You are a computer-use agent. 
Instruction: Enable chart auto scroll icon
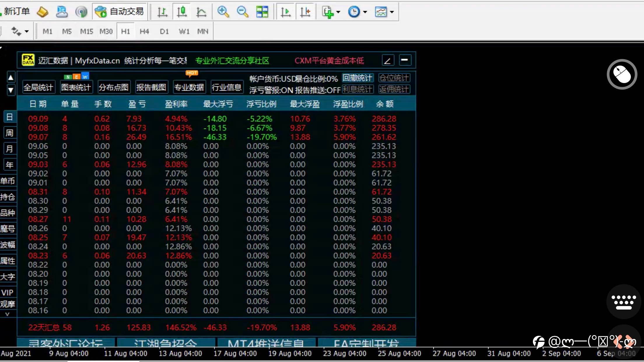click(x=285, y=12)
